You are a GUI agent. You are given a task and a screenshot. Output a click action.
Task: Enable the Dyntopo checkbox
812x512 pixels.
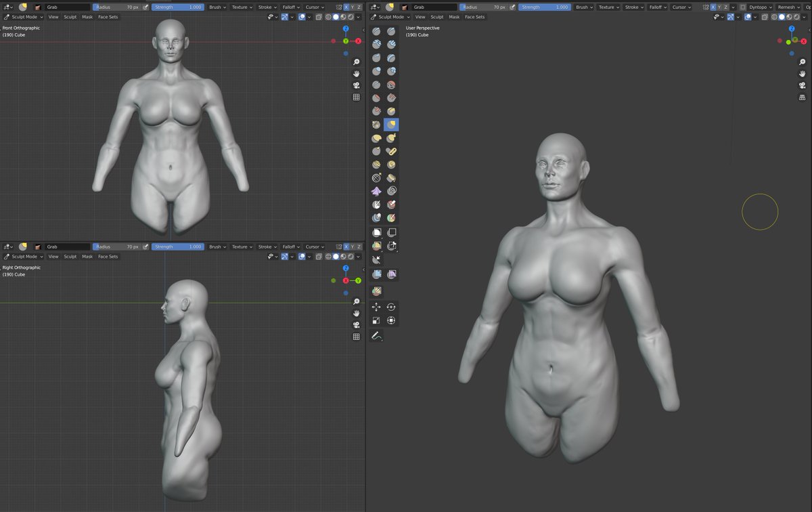point(743,7)
